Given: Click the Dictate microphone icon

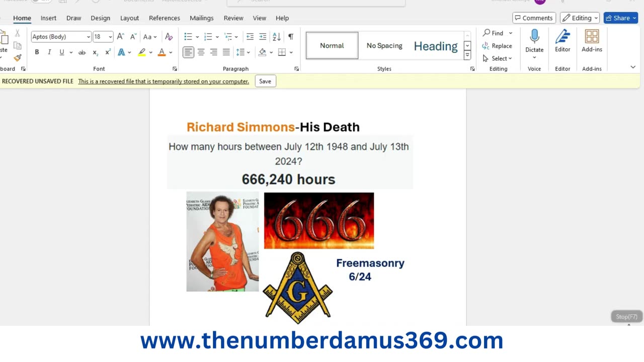Looking at the screenshot, I should click(534, 36).
